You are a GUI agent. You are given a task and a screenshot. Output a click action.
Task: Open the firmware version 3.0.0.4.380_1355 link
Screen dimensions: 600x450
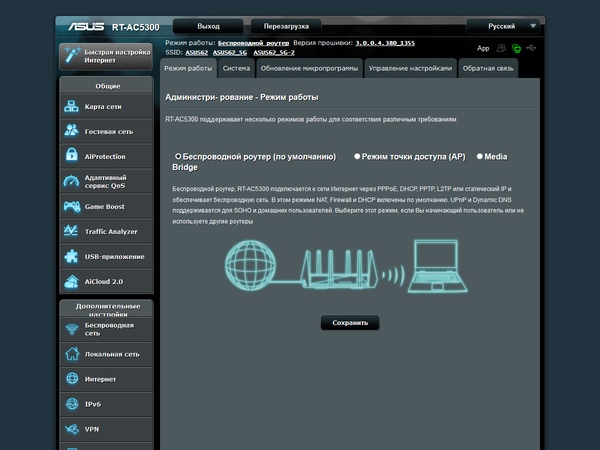[x=385, y=43]
